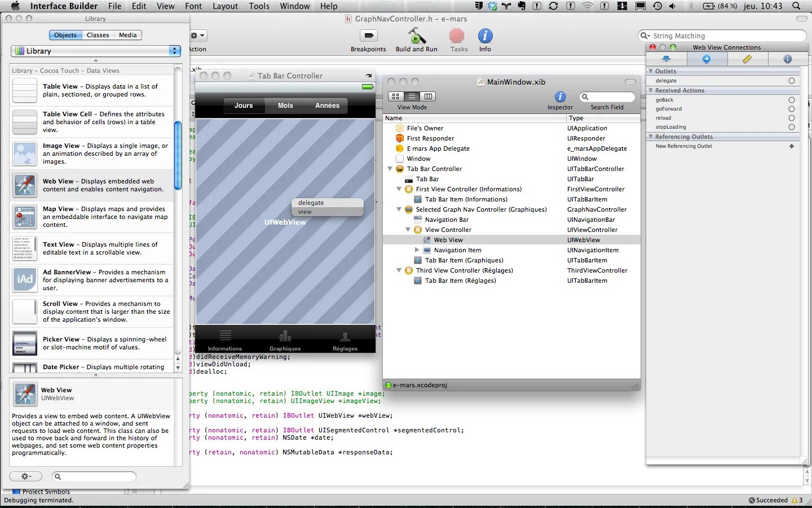The width and height of the screenshot is (812, 508).
Task: Click the Library list scrollbar thumb
Action: pyautogui.click(x=178, y=156)
